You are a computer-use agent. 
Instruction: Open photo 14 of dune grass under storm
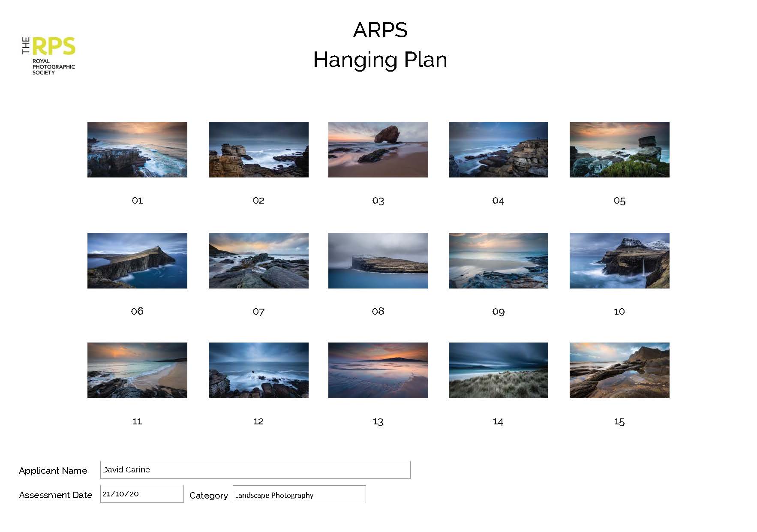(x=498, y=370)
